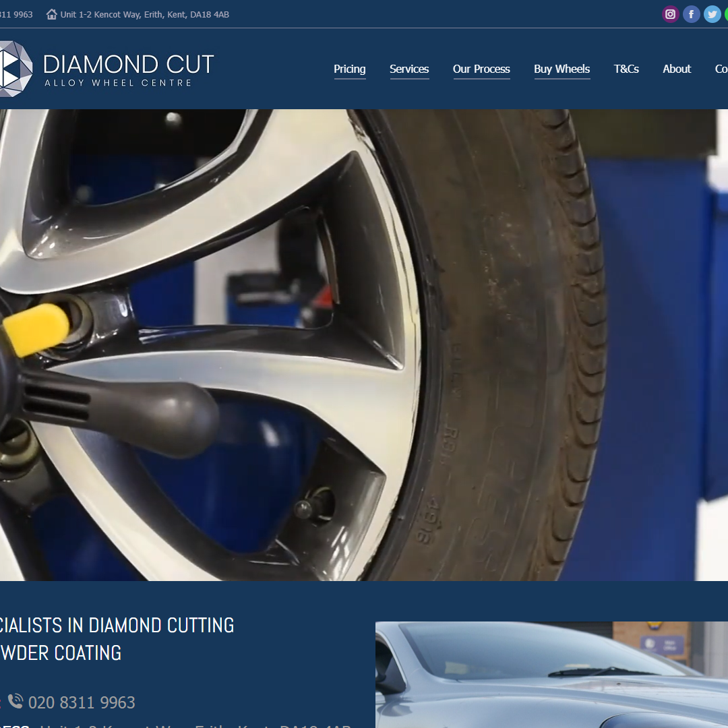Call the 020 8311 9963 phone number link
The height and width of the screenshot is (728, 728).
(x=82, y=702)
